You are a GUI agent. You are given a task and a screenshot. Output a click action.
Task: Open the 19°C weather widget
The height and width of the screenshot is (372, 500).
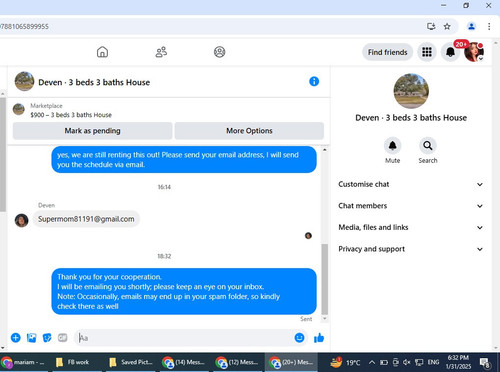(x=345, y=362)
